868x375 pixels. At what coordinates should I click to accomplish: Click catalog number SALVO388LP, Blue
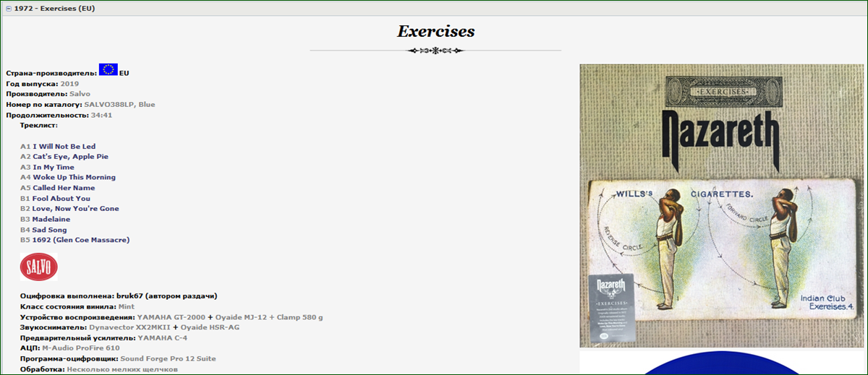coord(119,105)
